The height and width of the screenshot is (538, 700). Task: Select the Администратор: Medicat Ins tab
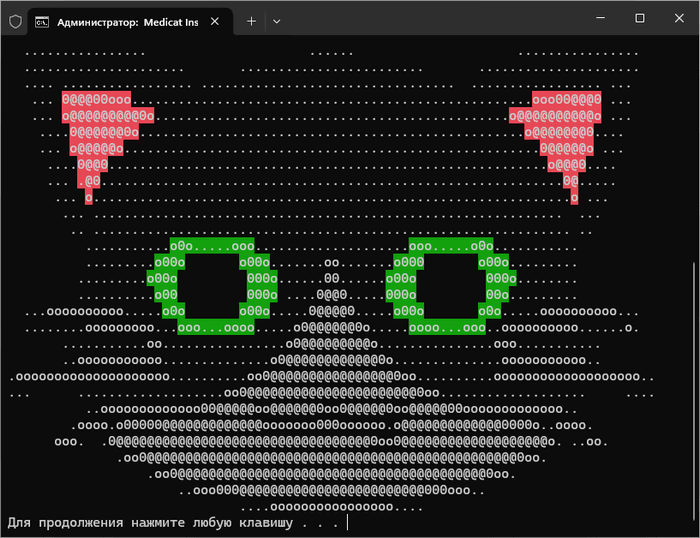click(x=130, y=21)
